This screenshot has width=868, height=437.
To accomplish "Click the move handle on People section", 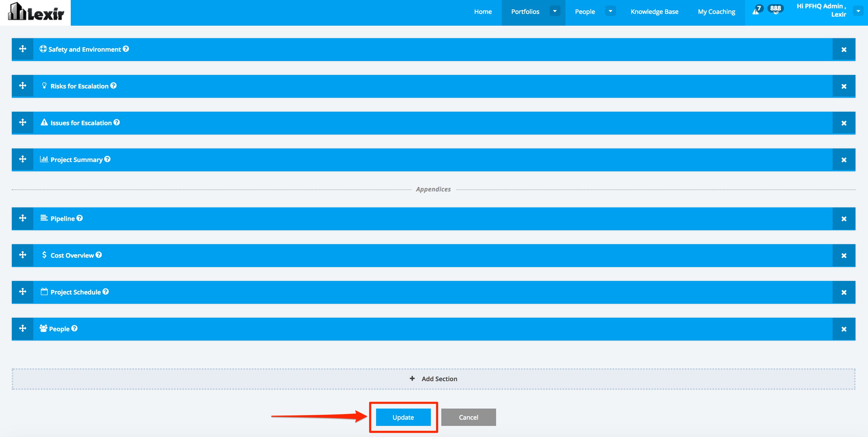I will point(23,328).
